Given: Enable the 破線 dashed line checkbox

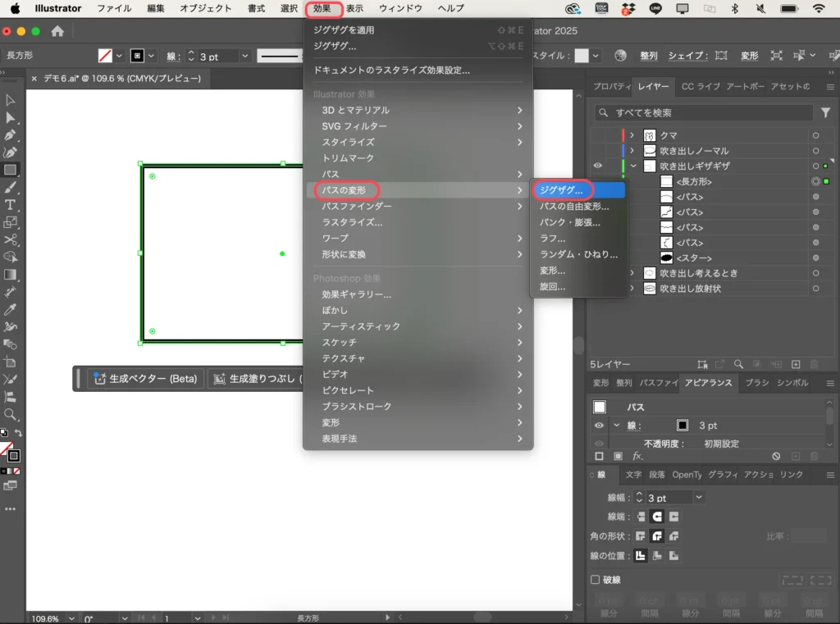Looking at the screenshot, I should pyautogui.click(x=596, y=580).
